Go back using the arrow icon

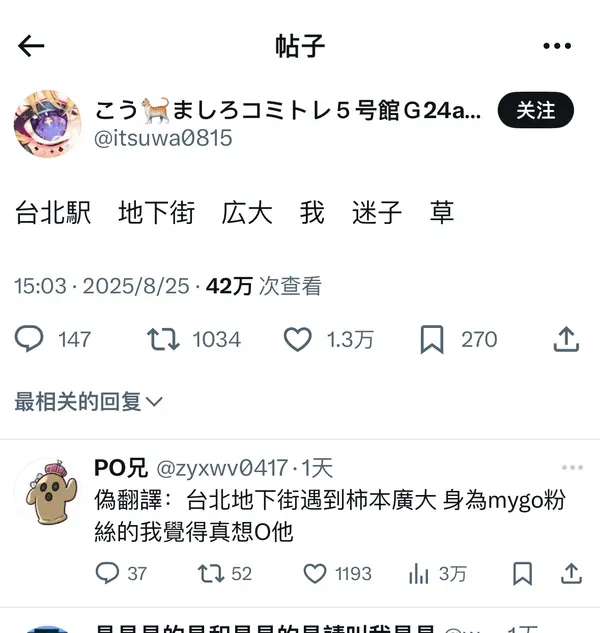31,46
